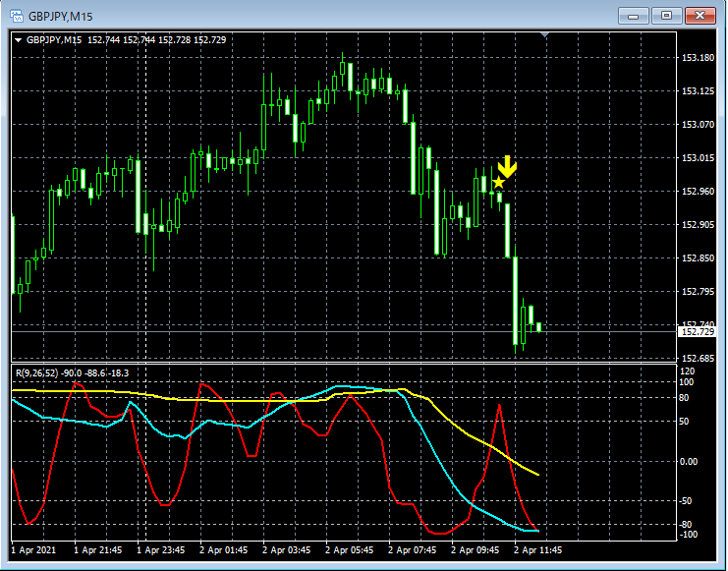The width and height of the screenshot is (728, 571).
Task: Maximize the GBPJPY,M15 chart window
Action: (666, 17)
